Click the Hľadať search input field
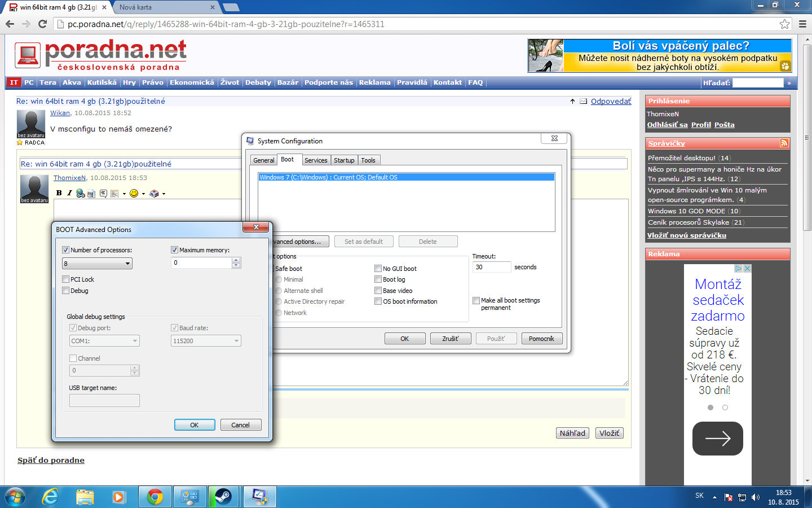The height and width of the screenshot is (508, 812). pos(758,83)
